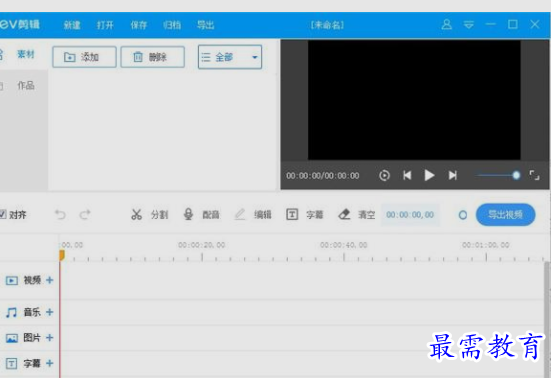Play the preview video

[x=429, y=175]
